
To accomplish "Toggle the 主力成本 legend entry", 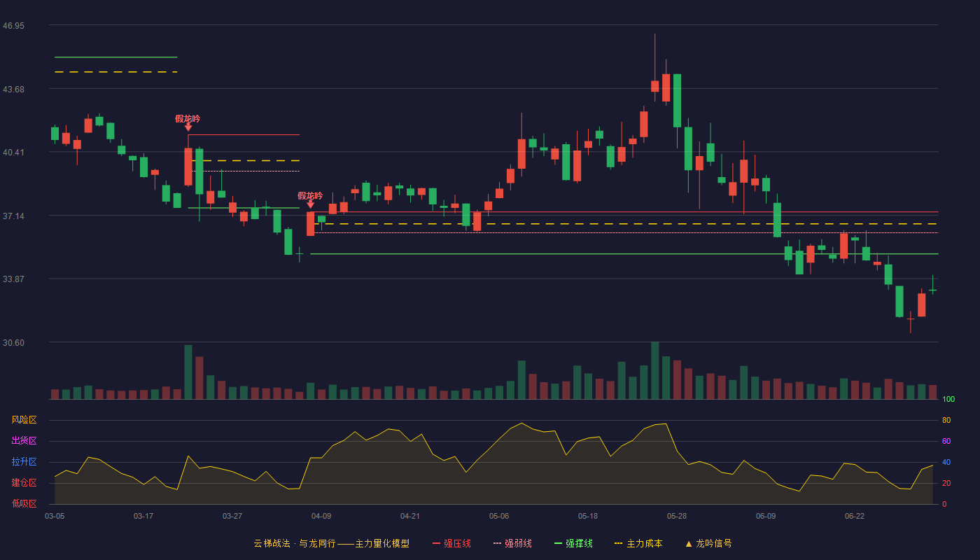I will [638, 543].
